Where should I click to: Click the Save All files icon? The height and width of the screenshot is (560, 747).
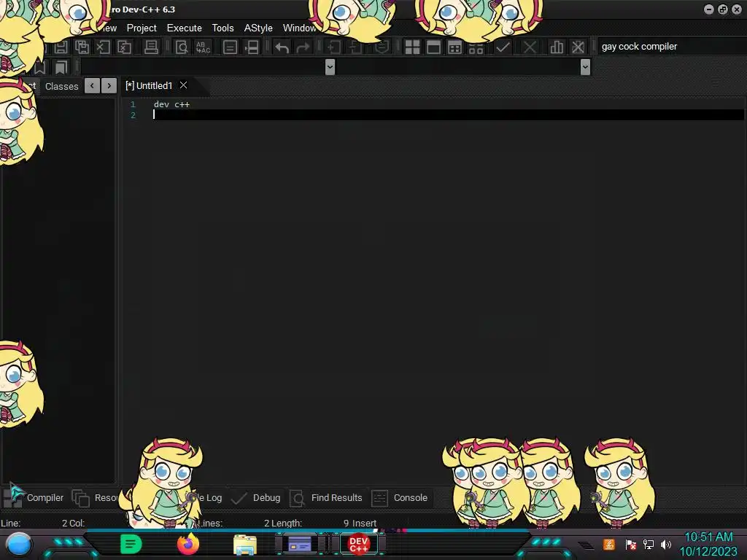pyautogui.click(x=82, y=47)
